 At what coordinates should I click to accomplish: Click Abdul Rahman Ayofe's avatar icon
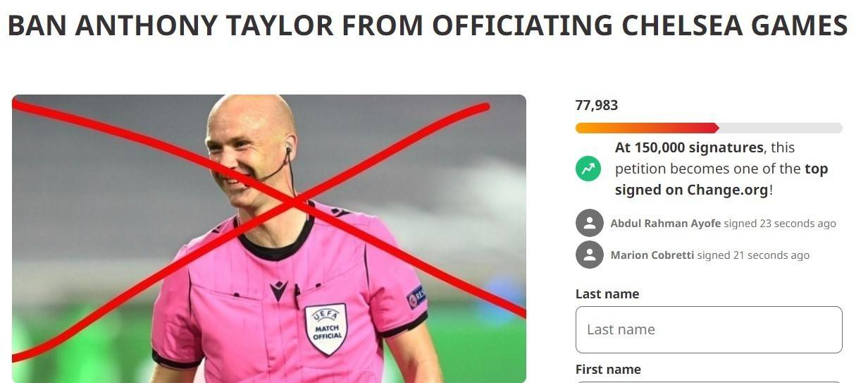click(589, 223)
